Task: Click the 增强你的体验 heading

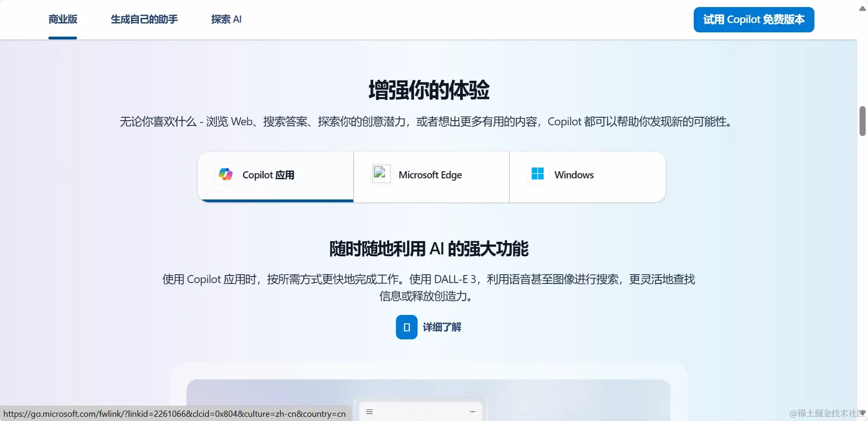Action: click(429, 90)
